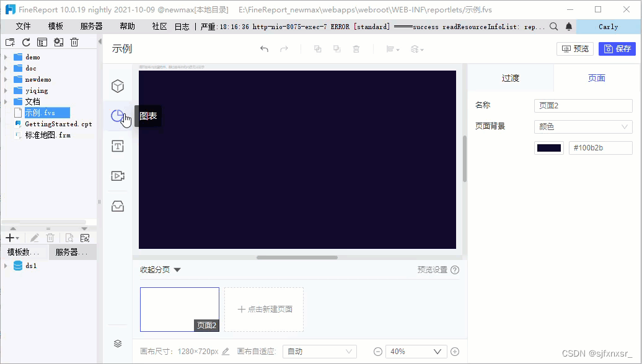The width and height of the screenshot is (642, 364).
Task: Open GettingStarted.cpt in the tree
Action: (58, 124)
